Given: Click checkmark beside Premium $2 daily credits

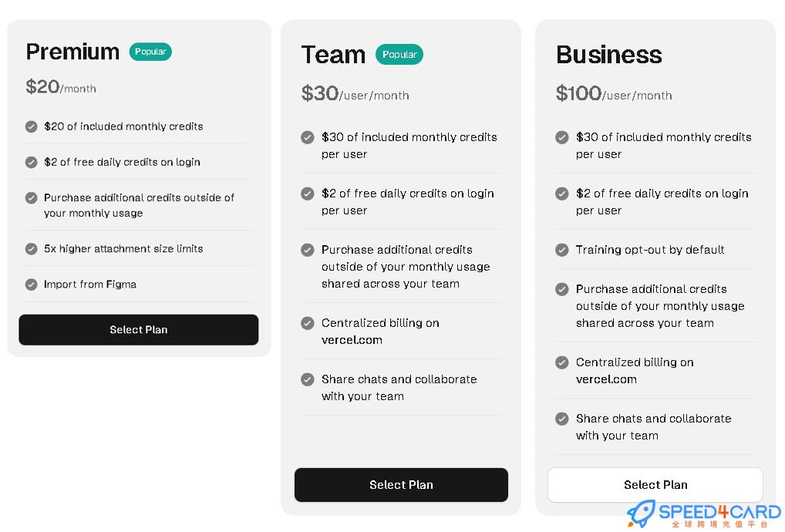Looking at the screenshot, I should [32, 162].
